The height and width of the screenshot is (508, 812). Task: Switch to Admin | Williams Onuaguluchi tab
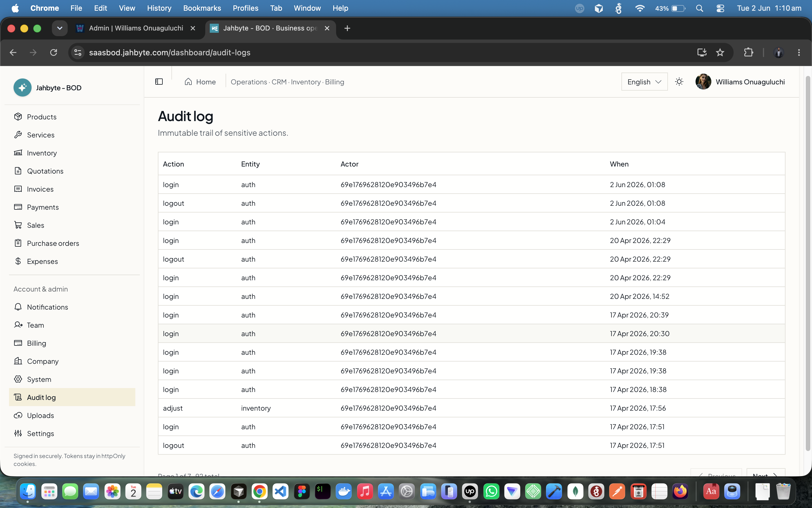[136, 28]
